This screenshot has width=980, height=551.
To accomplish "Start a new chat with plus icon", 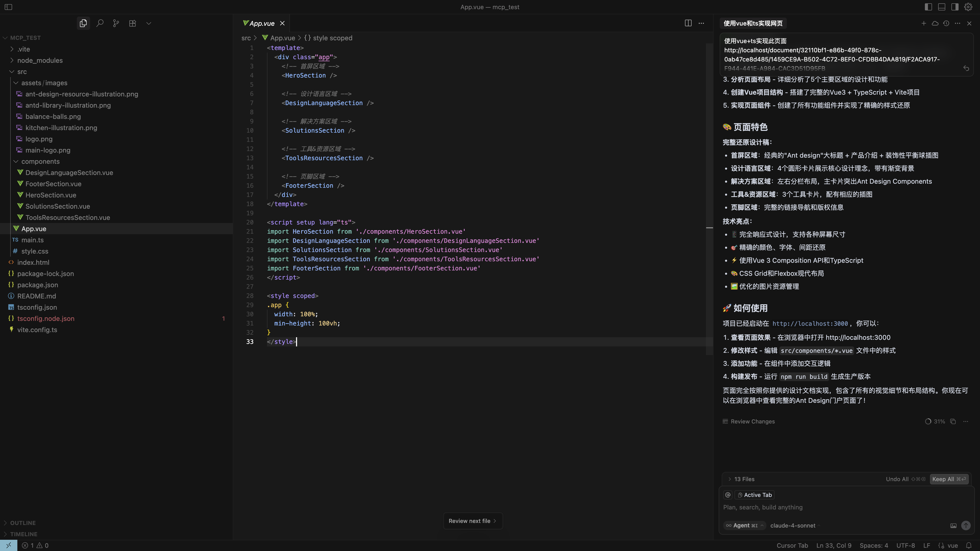I will click(x=924, y=23).
